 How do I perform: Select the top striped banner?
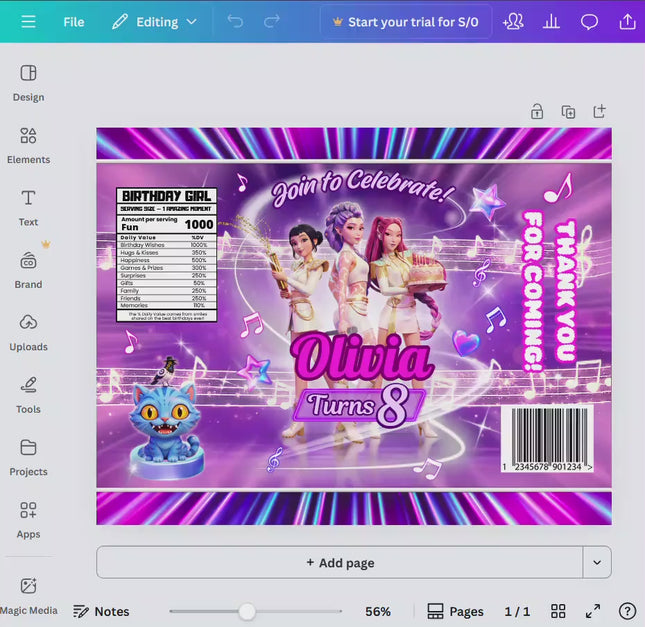point(354,143)
